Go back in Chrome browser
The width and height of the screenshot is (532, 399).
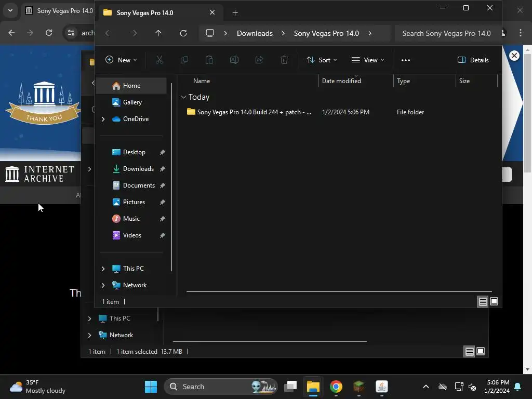pyautogui.click(x=11, y=33)
